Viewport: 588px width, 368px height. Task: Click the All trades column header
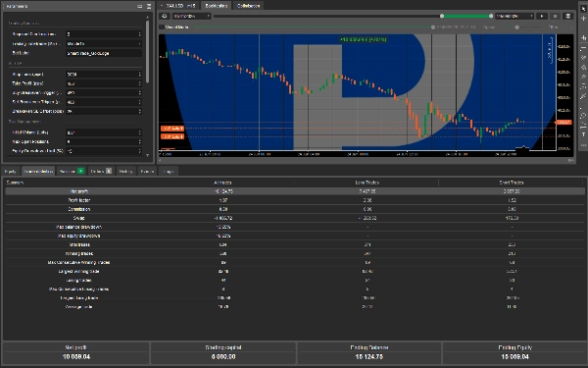(x=222, y=183)
